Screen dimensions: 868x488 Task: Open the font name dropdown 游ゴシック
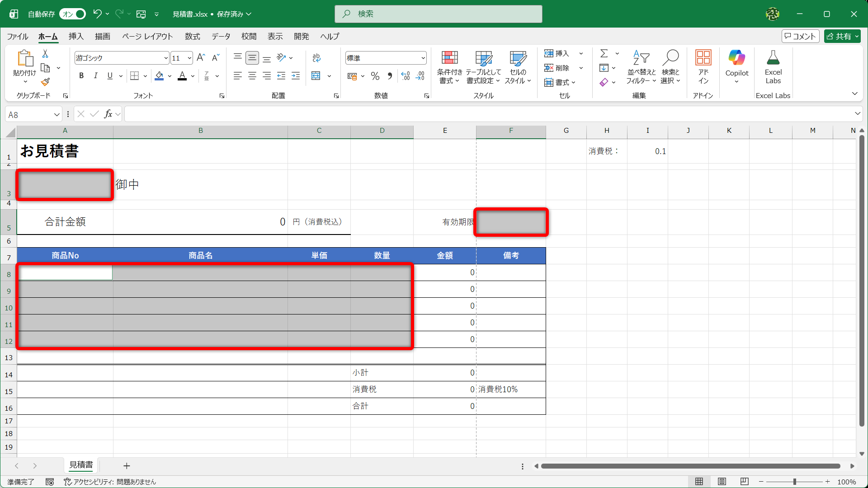(x=165, y=58)
